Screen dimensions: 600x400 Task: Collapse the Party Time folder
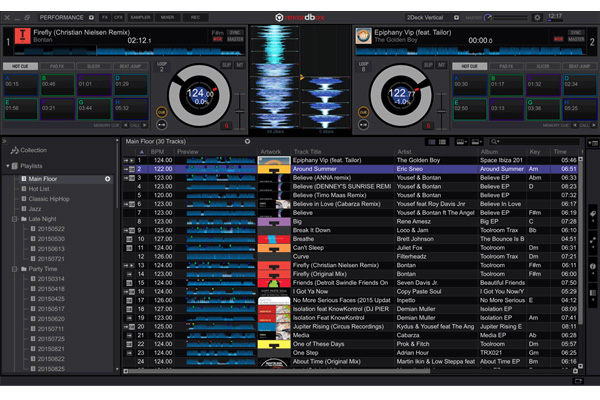[14, 269]
